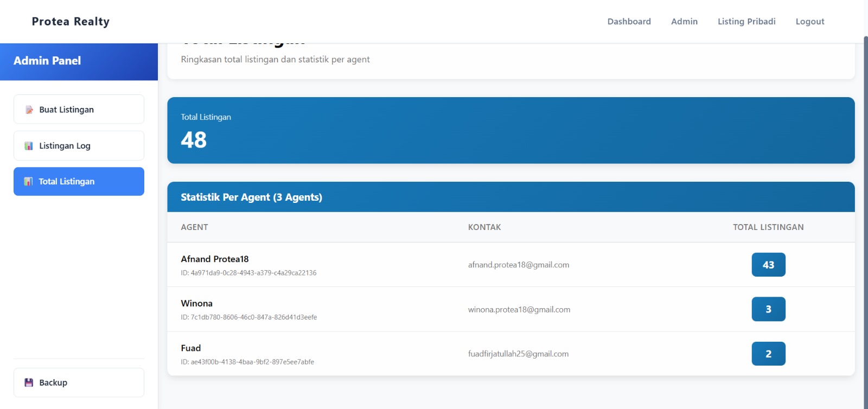Click the Total Listingan value 48

pos(194,140)
